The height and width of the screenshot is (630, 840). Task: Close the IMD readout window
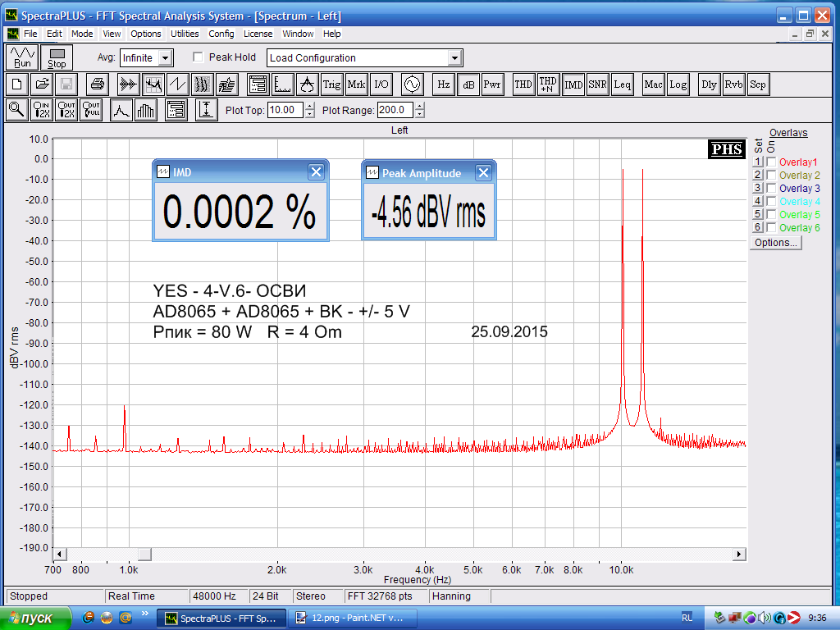point(316,171)
